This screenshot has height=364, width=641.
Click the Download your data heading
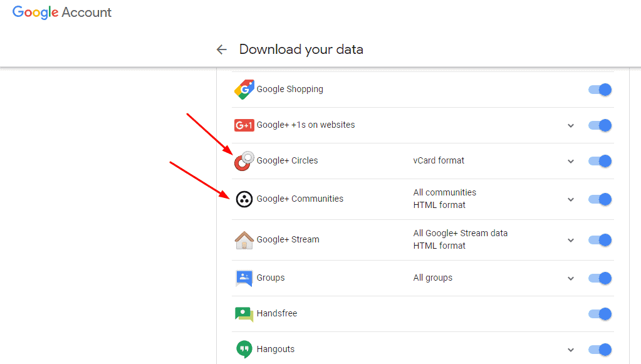click(301, 49)
